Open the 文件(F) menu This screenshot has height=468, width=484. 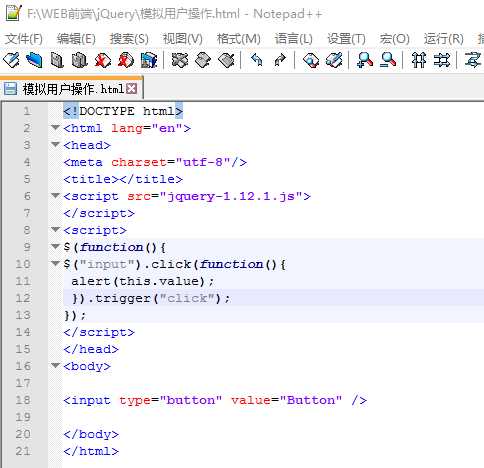coord(24,39)
